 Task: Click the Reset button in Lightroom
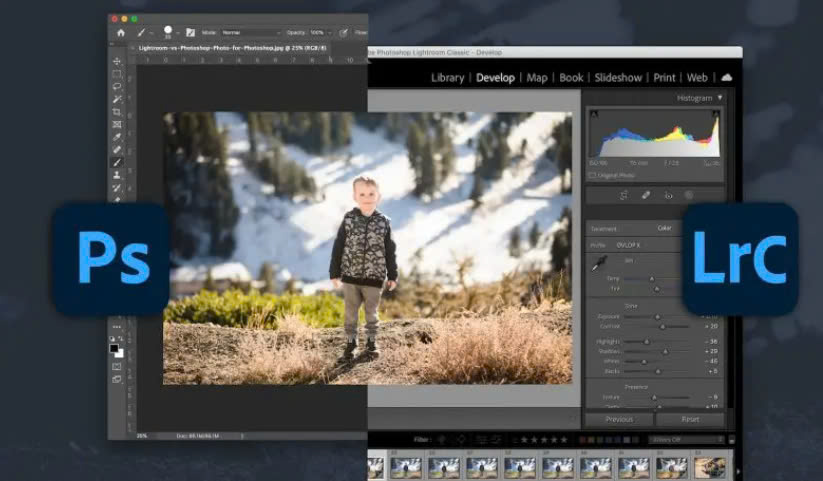690,420
